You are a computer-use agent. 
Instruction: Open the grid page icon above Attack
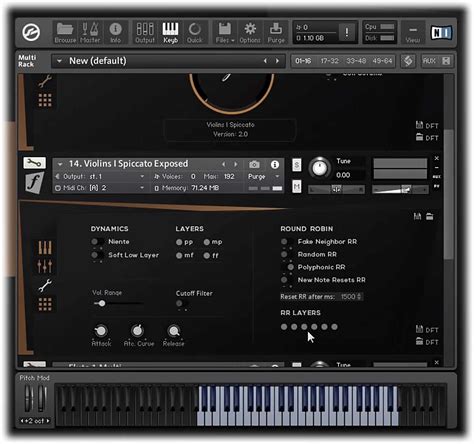pos(45,304)
